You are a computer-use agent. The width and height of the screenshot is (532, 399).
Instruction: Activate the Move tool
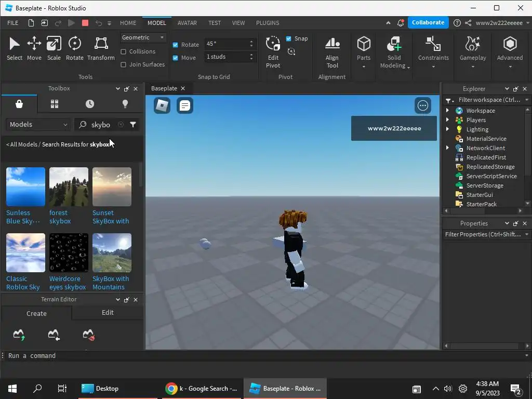[x=34, y=48]
